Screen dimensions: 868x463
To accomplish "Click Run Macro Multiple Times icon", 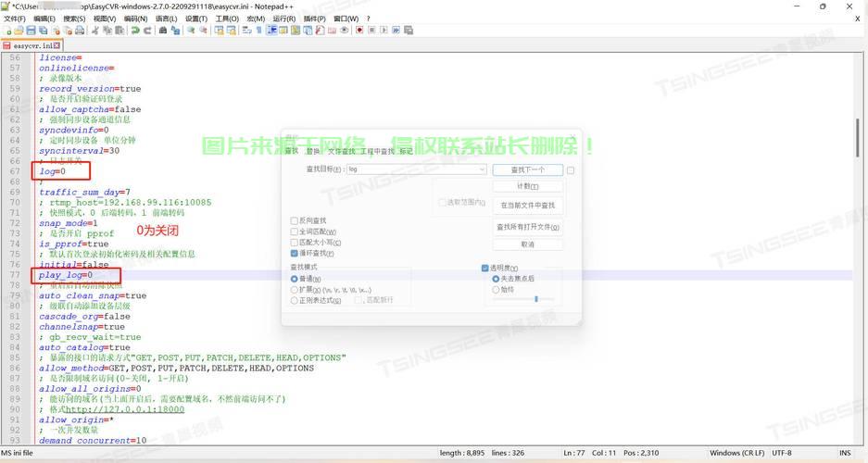I will tap(396, 31).
